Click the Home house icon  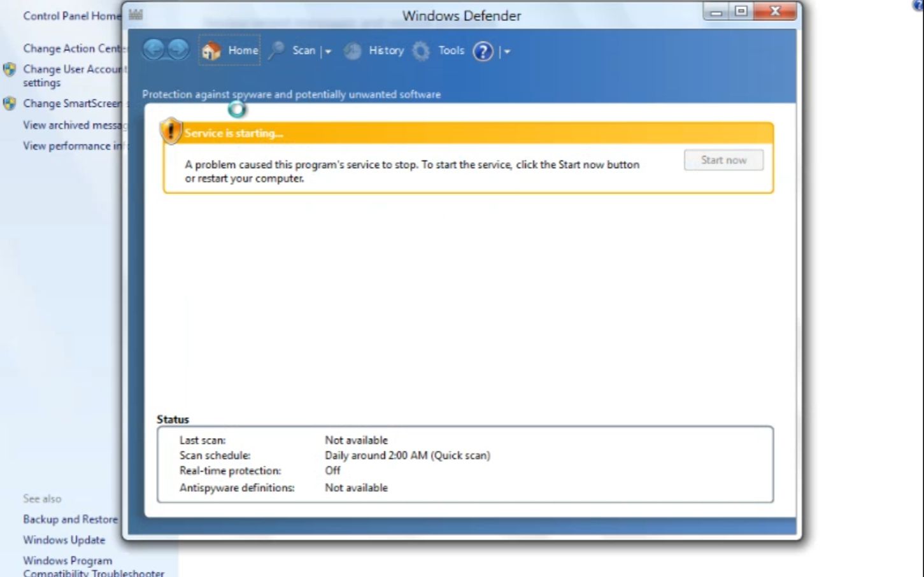211,50
